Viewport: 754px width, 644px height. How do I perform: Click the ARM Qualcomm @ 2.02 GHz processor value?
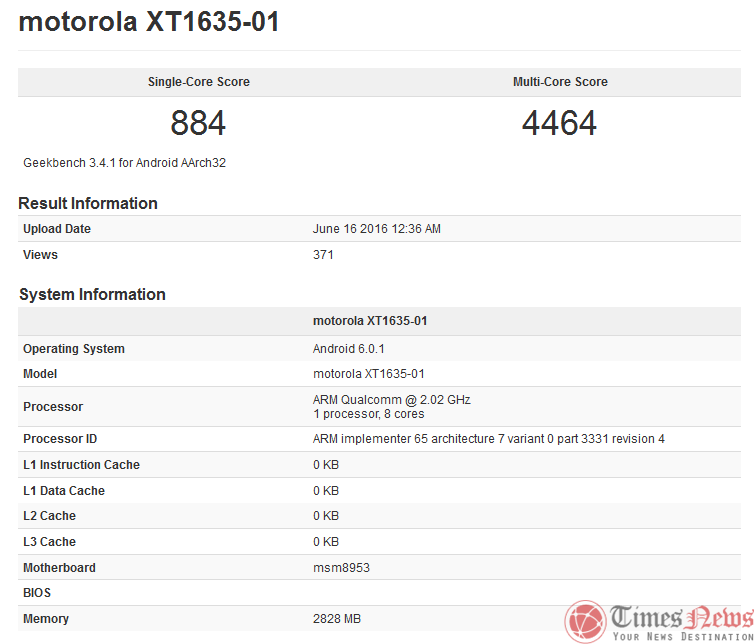coord(391,400)
